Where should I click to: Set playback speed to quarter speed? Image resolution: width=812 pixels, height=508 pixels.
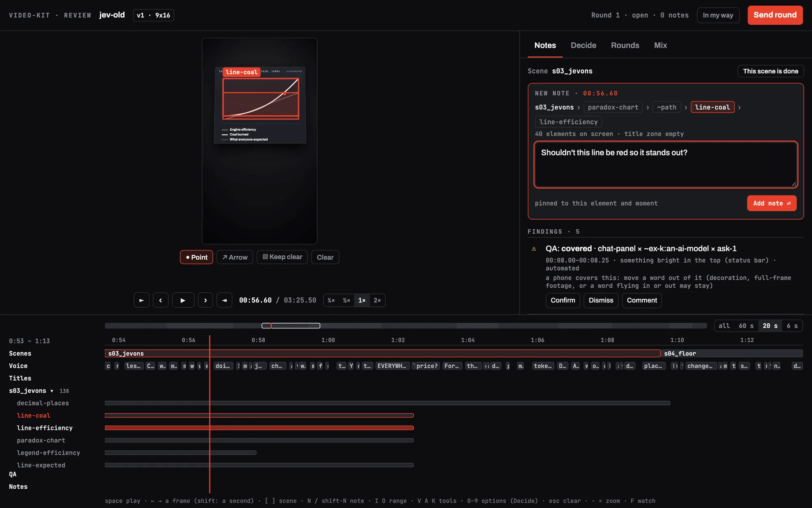[x=331, y=300]
